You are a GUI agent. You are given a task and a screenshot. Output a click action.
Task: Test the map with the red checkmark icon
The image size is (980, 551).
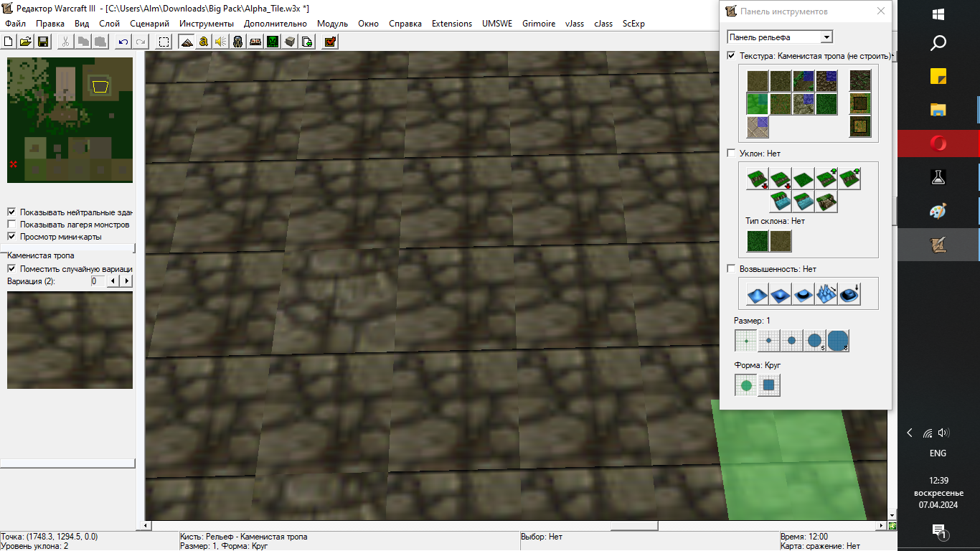(330, 42)
